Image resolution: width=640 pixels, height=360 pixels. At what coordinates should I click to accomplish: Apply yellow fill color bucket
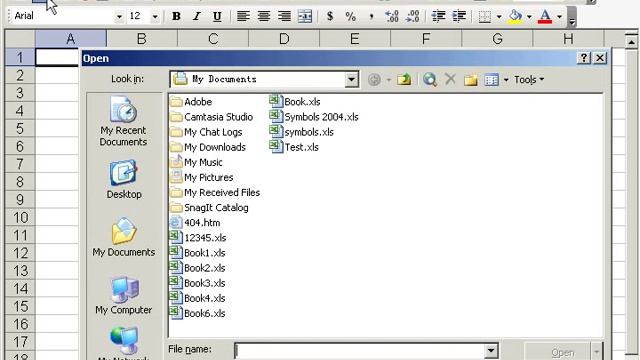[x=516, y=16]
